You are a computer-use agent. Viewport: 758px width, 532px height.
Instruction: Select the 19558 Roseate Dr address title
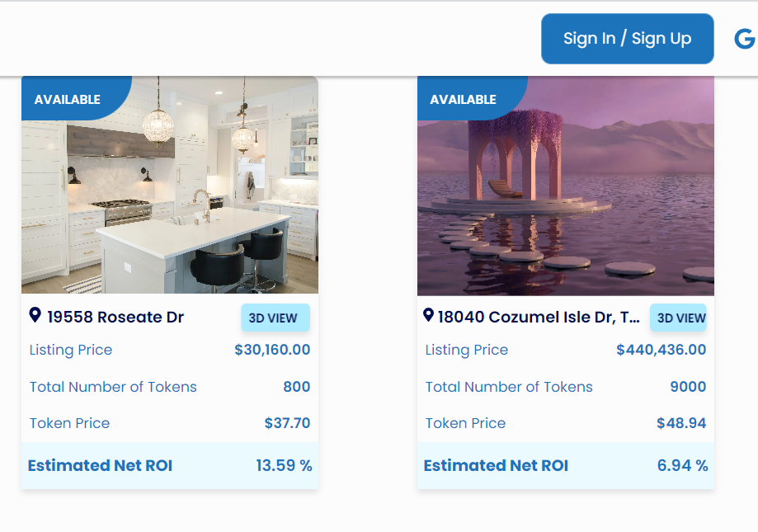click(115, 318)
